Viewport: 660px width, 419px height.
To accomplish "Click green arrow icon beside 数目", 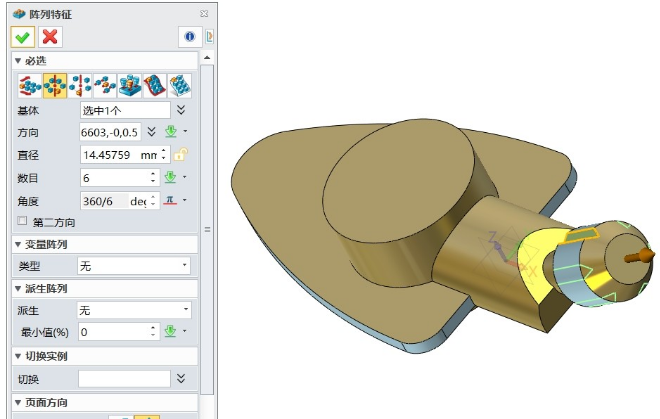I will pos(170,177).
